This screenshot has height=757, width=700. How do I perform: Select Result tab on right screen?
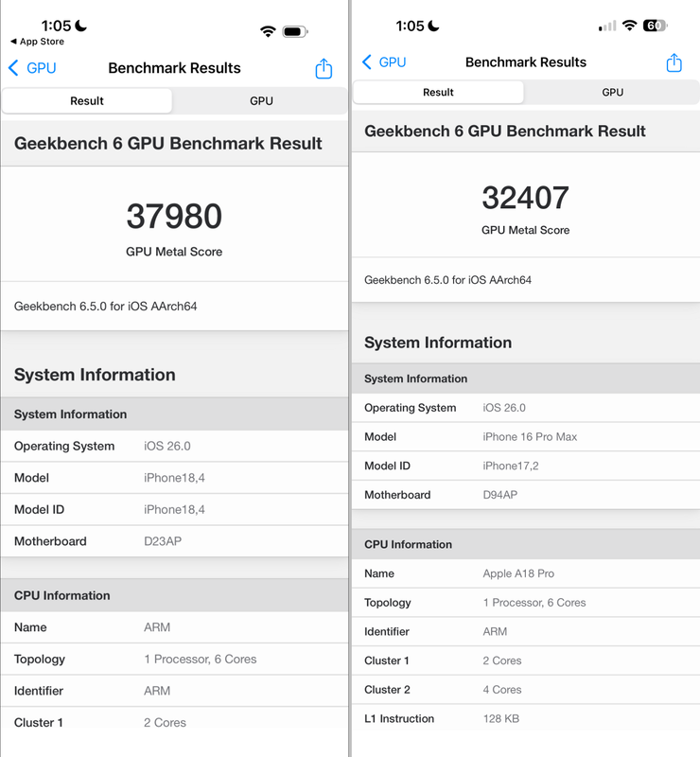tap(438, 92)
